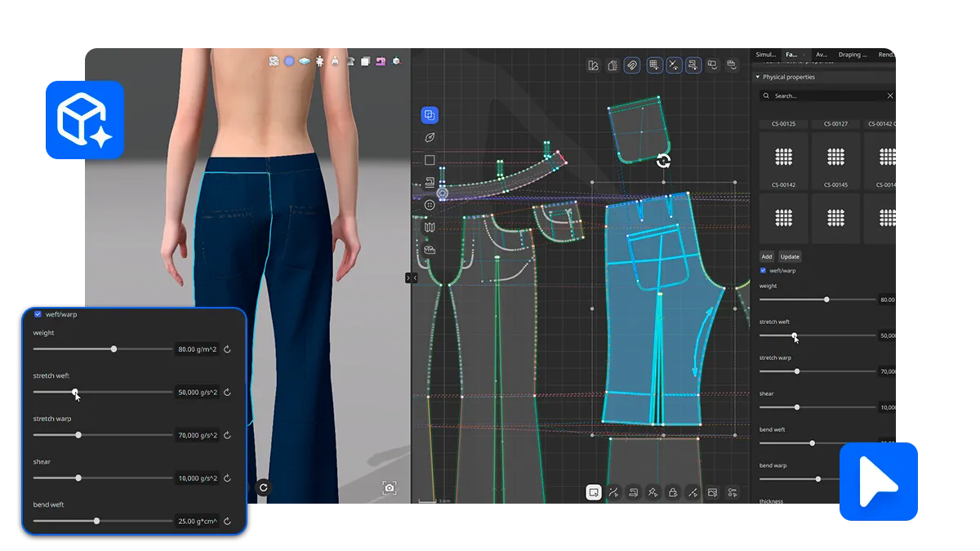Click the blue sphere icon in the 3D toolbar
The image size is (980, 551).
[289, 60]
